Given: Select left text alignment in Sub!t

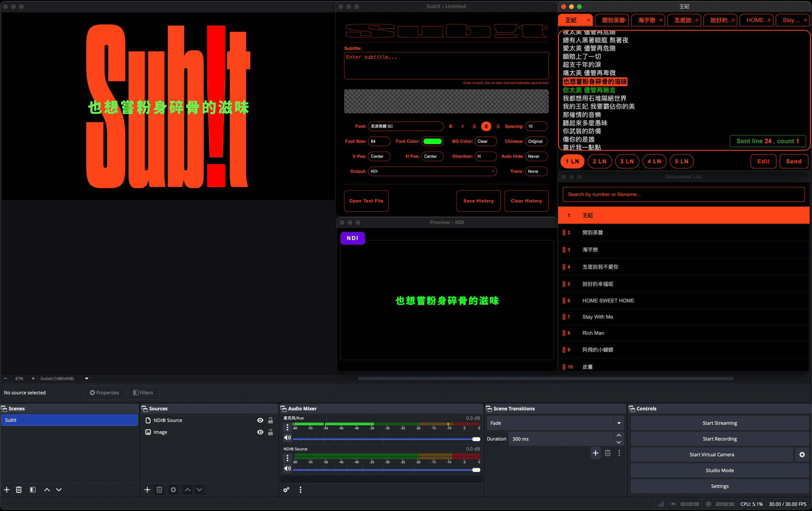Looking at the screenshot, I should pos(475,126).
